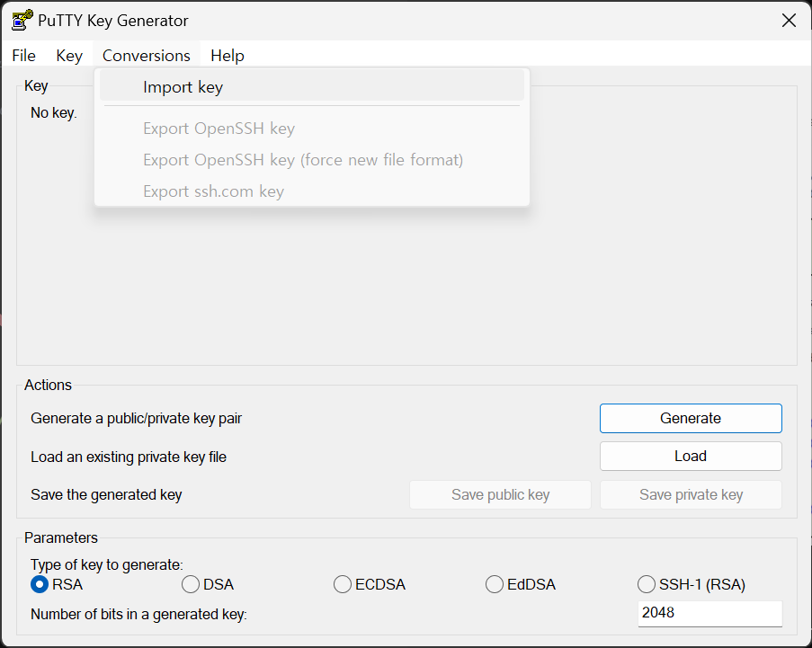Click 'Generate a public/private key pair' label
The height and width of the screenshot is (648, 812).
click(x=136, y=418)
